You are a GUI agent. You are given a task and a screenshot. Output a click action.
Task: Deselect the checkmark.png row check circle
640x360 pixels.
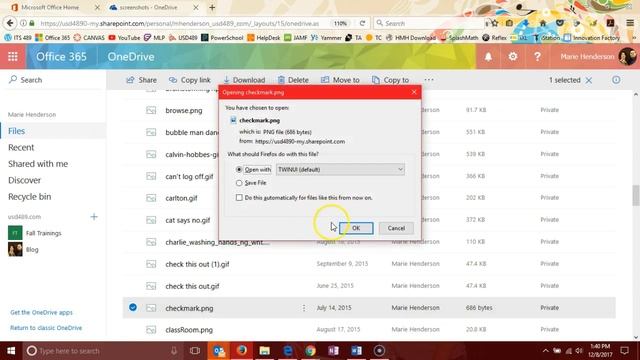133,307
